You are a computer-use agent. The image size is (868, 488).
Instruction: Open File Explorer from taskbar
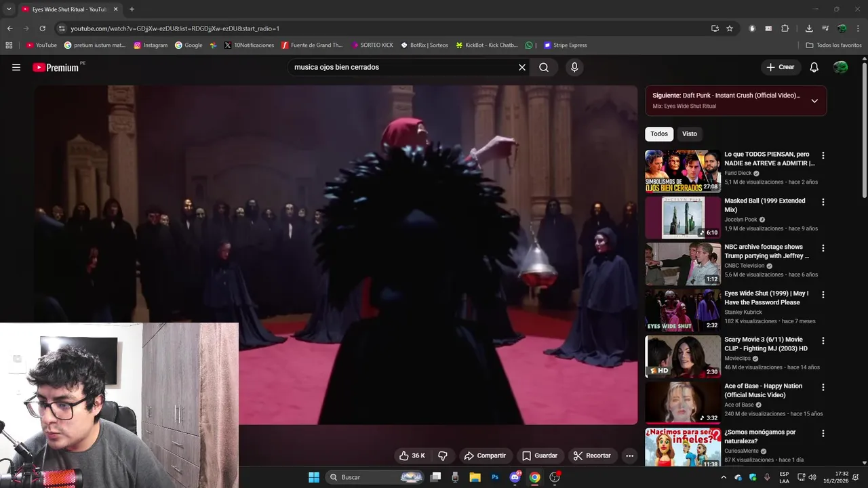pos(475,477)
